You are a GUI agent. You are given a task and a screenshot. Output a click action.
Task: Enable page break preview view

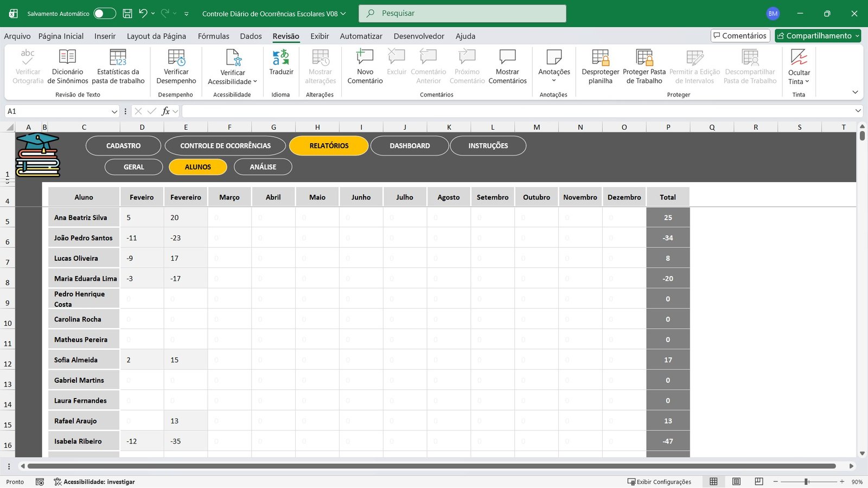759,481
